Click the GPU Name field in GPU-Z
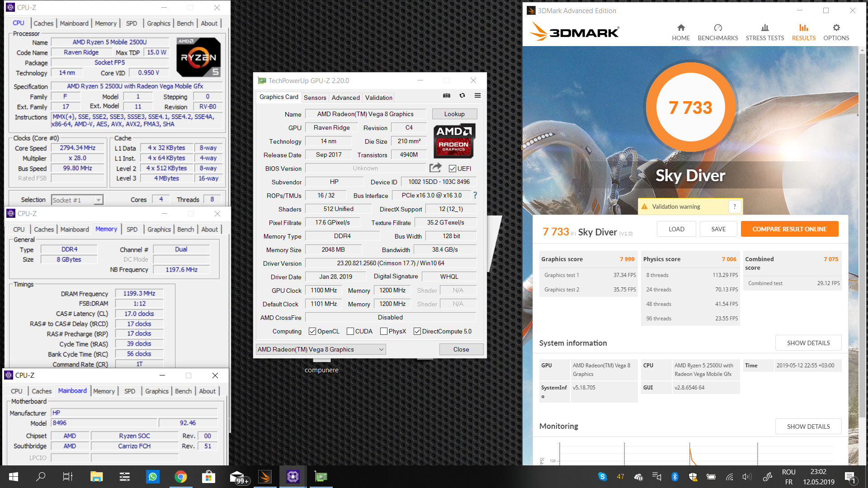868x488 pixels. pos(365,114)
